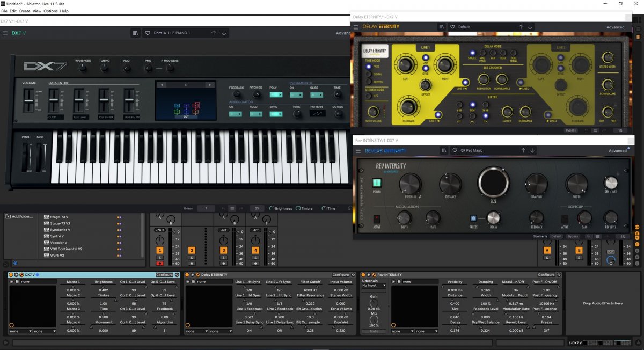Click the Size knob in Rev INTENSITY
This screenshot has width=644, height=350.
(494, 183)
